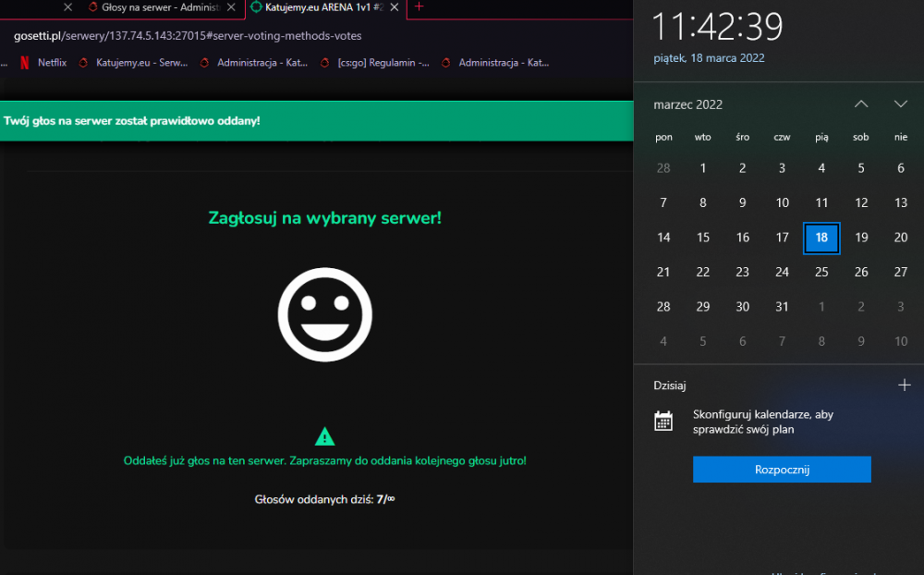Open the [cs:go] Regulamin bookmark
This screenshot has height=575, width=924.
375,63
